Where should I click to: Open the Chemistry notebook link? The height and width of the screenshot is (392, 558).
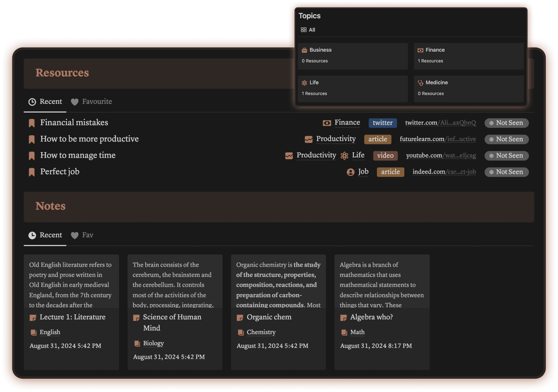(x=261, y=332)
